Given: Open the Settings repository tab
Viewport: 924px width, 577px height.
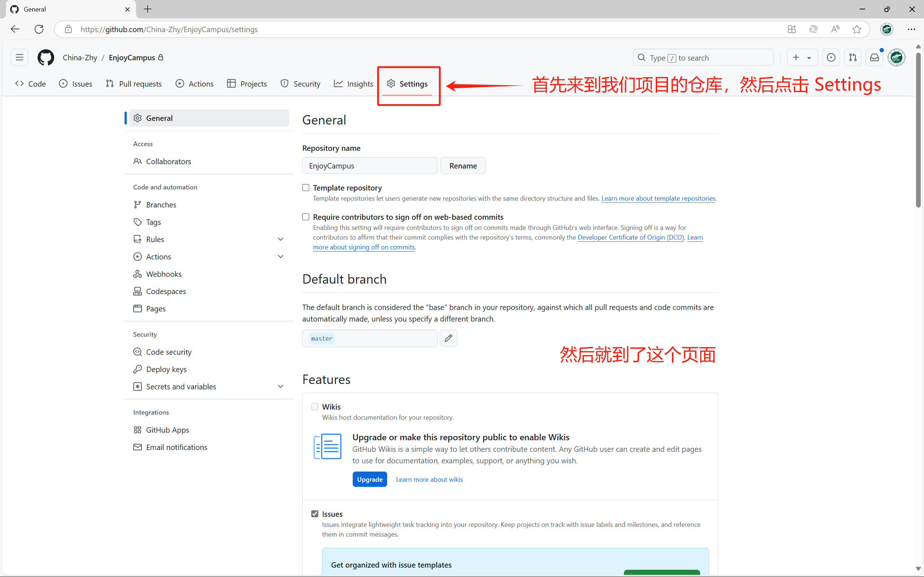Looking at the screenshot, I should click(407, 84).
